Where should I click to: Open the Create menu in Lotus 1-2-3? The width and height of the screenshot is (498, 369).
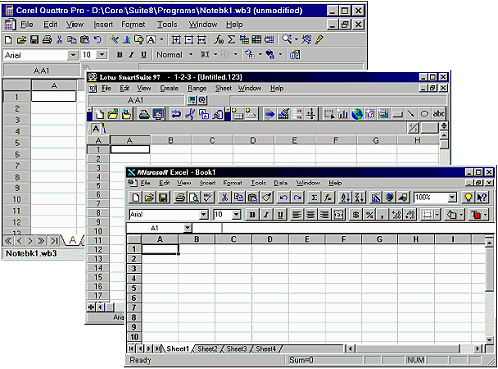[x=169, y=88]
